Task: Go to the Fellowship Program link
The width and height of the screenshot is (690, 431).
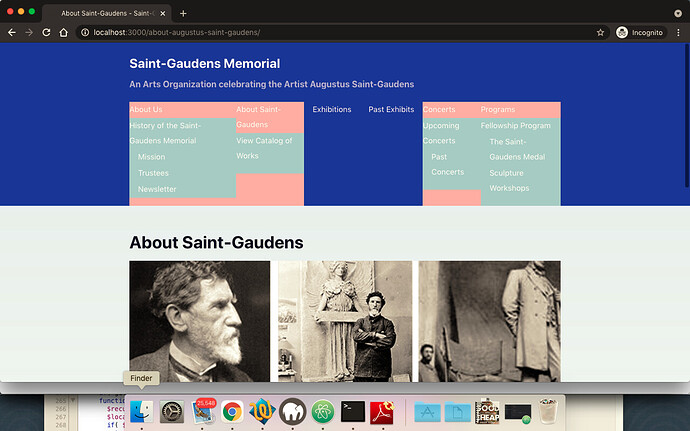Action: [x=515, y=126]
